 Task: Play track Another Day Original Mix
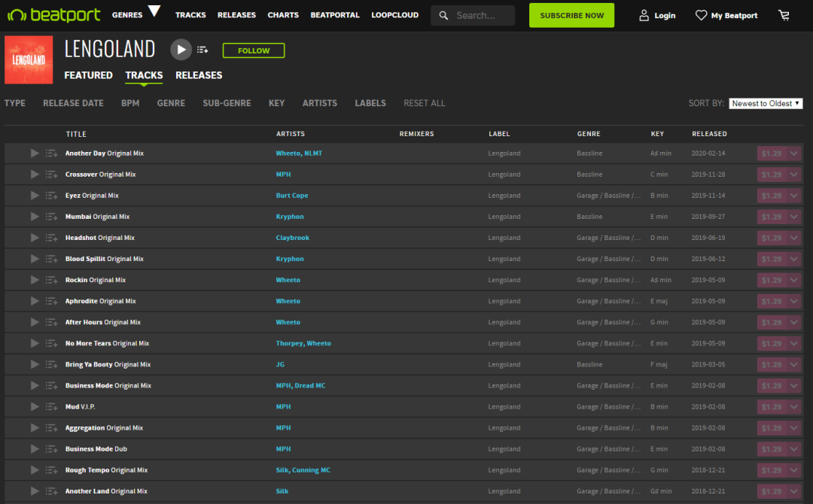pos(34,153)
